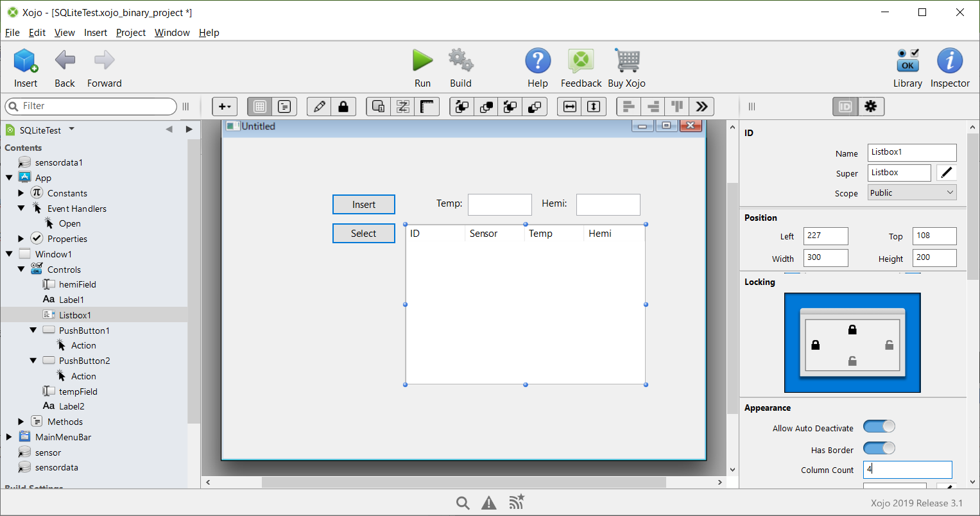This screenshot has width=980, height=516.
Task: Click the Build gears icon
Action: [x=461, y=60]
